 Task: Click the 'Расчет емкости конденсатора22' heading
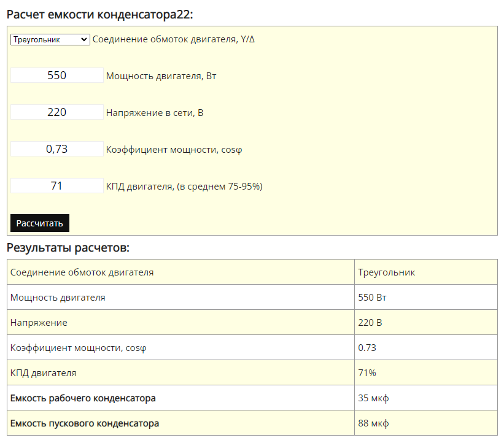[104, 14]
